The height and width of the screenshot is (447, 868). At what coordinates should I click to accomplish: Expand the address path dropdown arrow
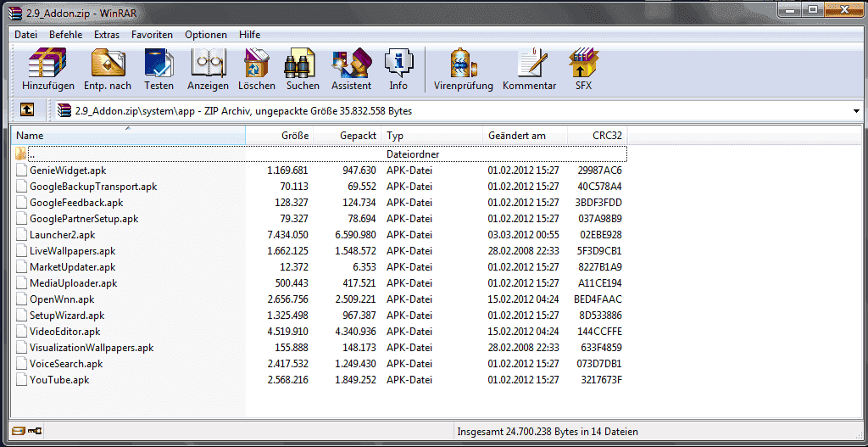[x=857, y=111]
